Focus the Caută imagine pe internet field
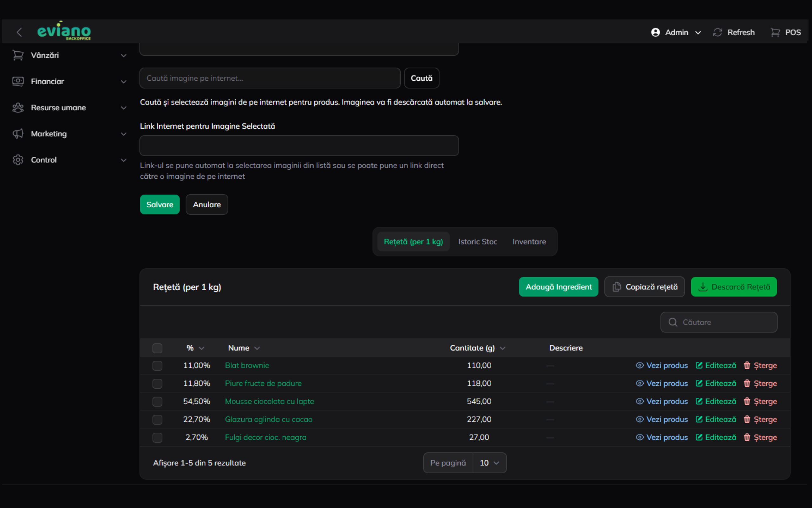 coord(270,78)
